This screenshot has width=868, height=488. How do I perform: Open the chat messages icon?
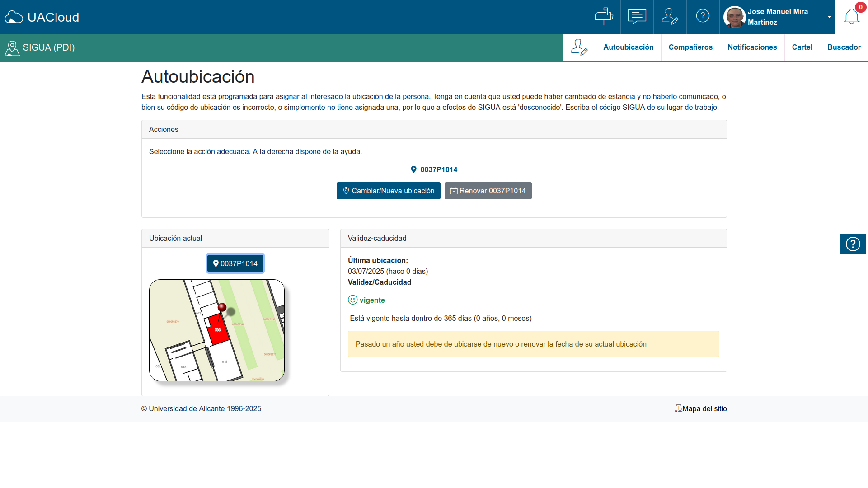click(637, 16)
